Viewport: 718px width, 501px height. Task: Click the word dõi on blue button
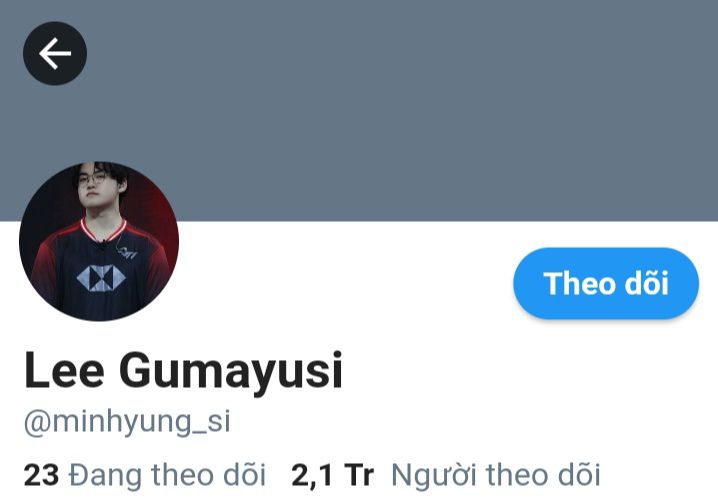647,283
